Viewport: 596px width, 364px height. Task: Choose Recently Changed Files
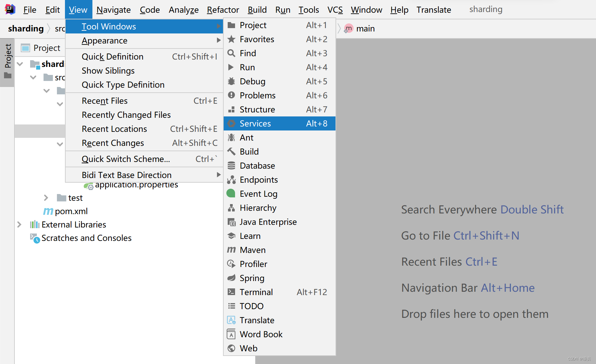[x=144, y=115]
